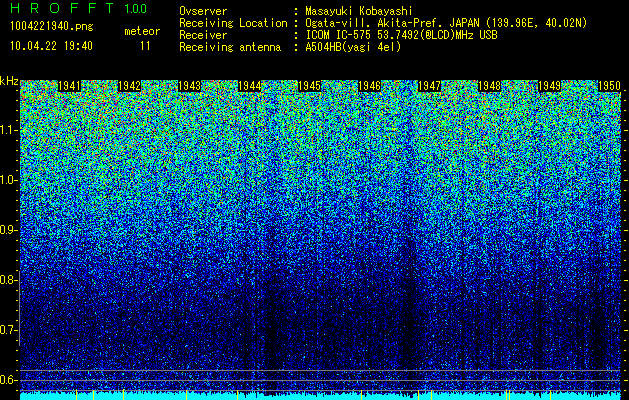Image resolution: width=629 pixels, height=400 pixels.
Task: Select the Ogata-vill. Akita-Pref. JAPAN location text
Action: pos(446,23)
